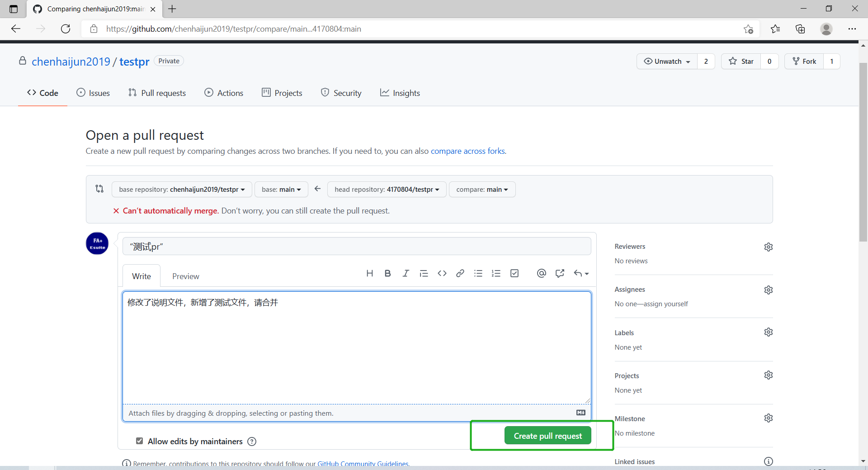
Task: Mention a user with the @ icon
Action: coord(542,273)
